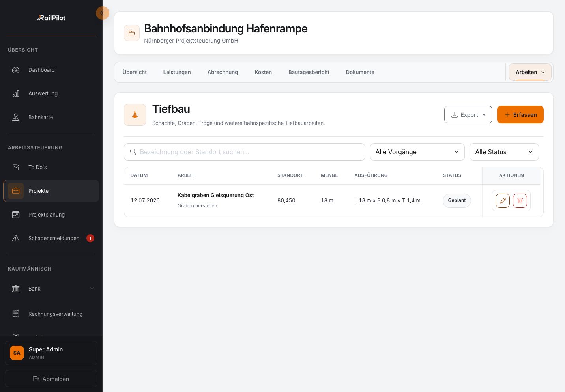Click Kabelgraben Gleisquerung Ost

(216, 195)
